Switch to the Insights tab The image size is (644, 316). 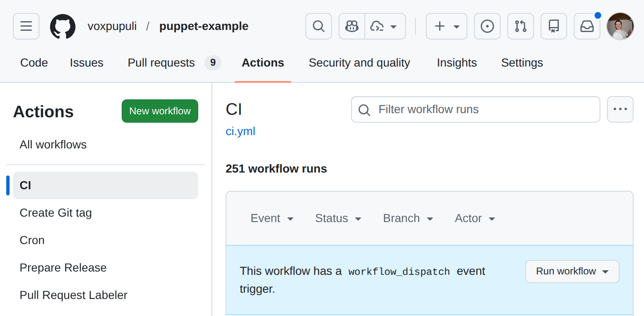[457, 63]
